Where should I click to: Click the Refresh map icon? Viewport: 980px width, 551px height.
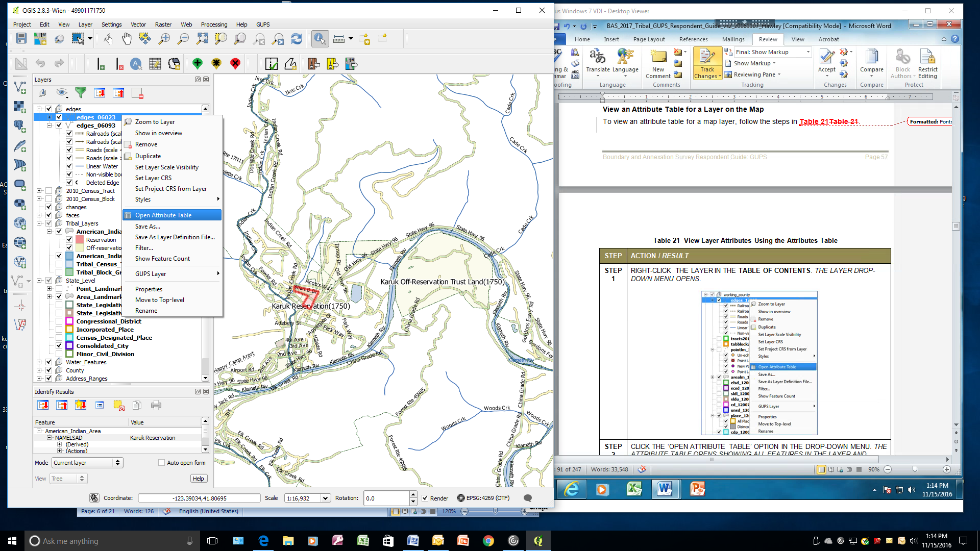(297, 39)
